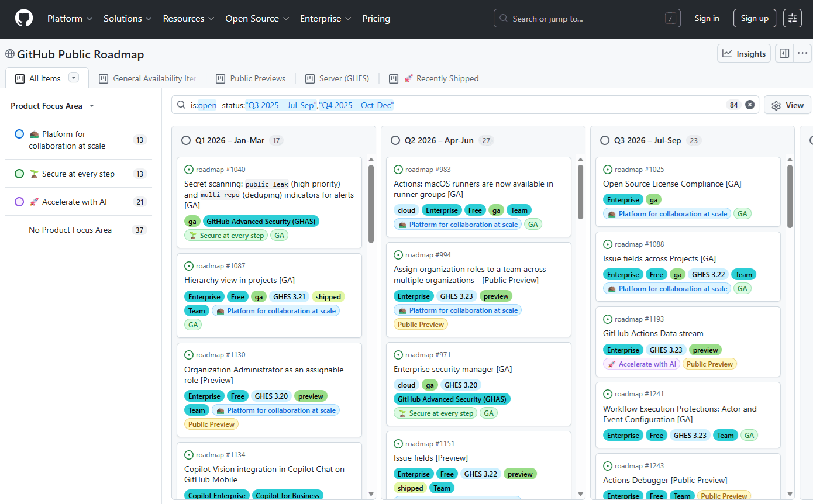Expand the Platform header menu

coord(70,19)
